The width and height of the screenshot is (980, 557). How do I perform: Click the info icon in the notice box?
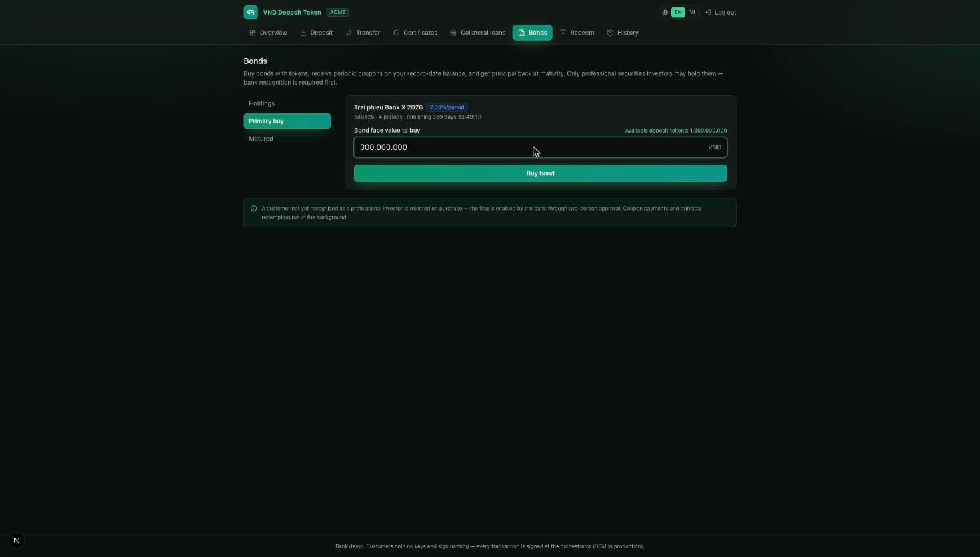pos(253,209)
